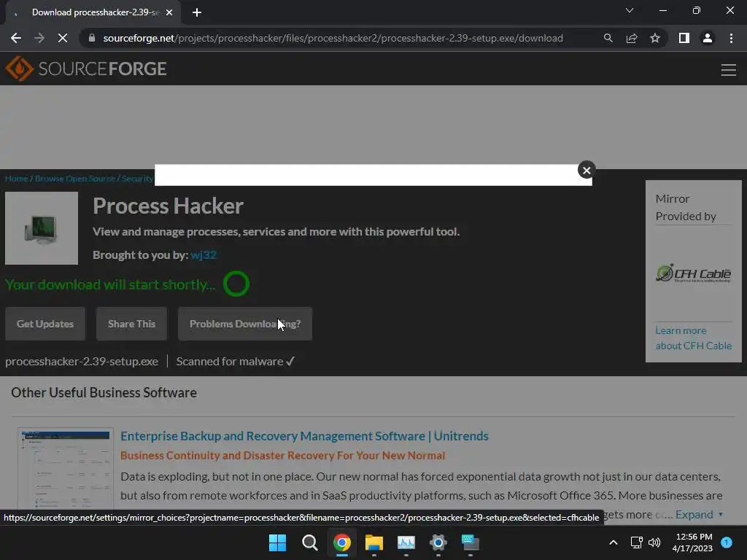Open taskbar Search icon
The image size is (747, 560).
[x=309, y=542]
